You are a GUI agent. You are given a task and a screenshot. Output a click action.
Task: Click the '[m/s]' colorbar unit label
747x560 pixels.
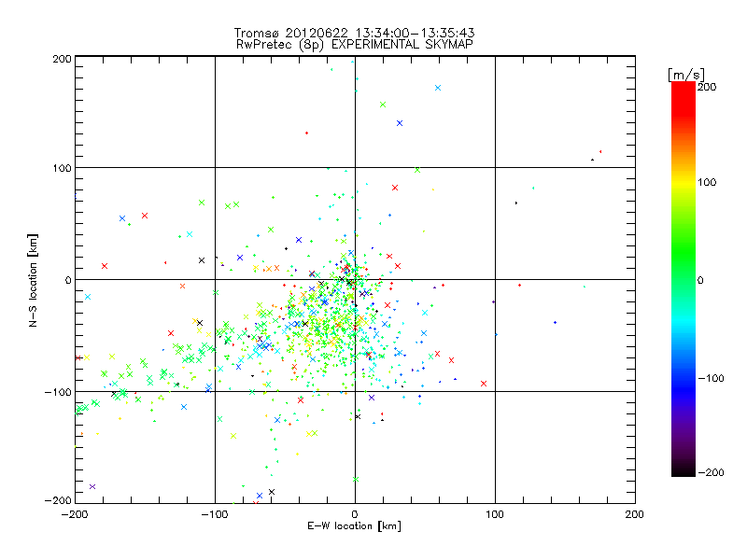coord(686,75)
